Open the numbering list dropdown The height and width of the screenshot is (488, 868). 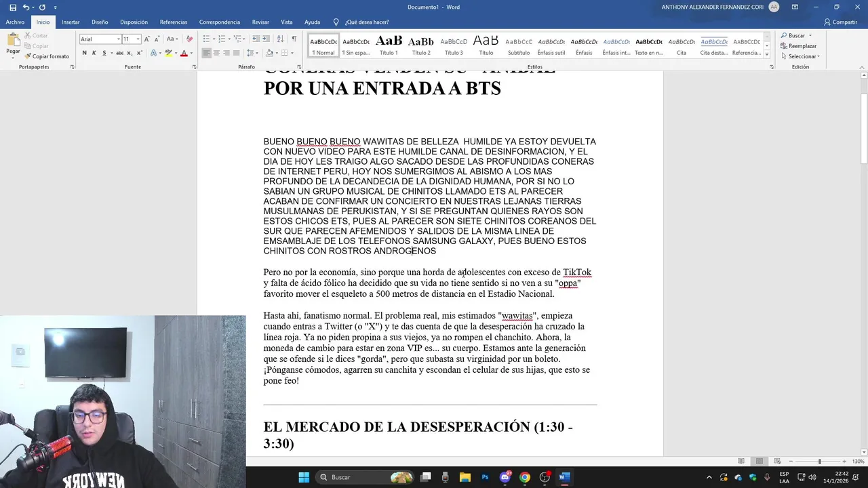(x=231, y=39)
